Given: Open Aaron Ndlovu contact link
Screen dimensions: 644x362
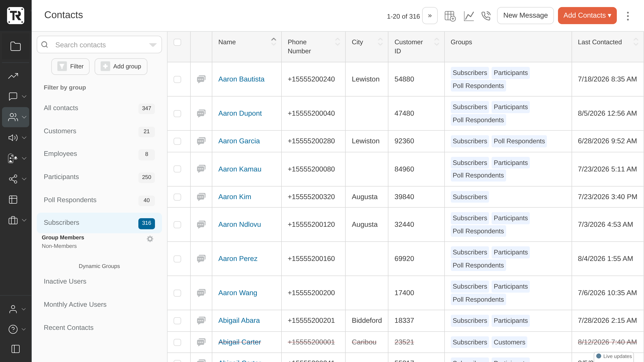Looking at the screenshot, I should (x=239, y=224).
